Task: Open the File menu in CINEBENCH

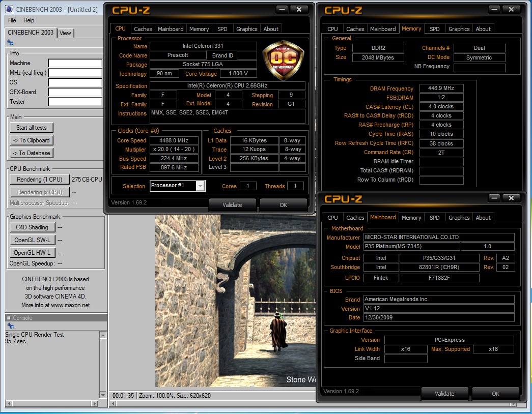Action: tap(12, 20)
